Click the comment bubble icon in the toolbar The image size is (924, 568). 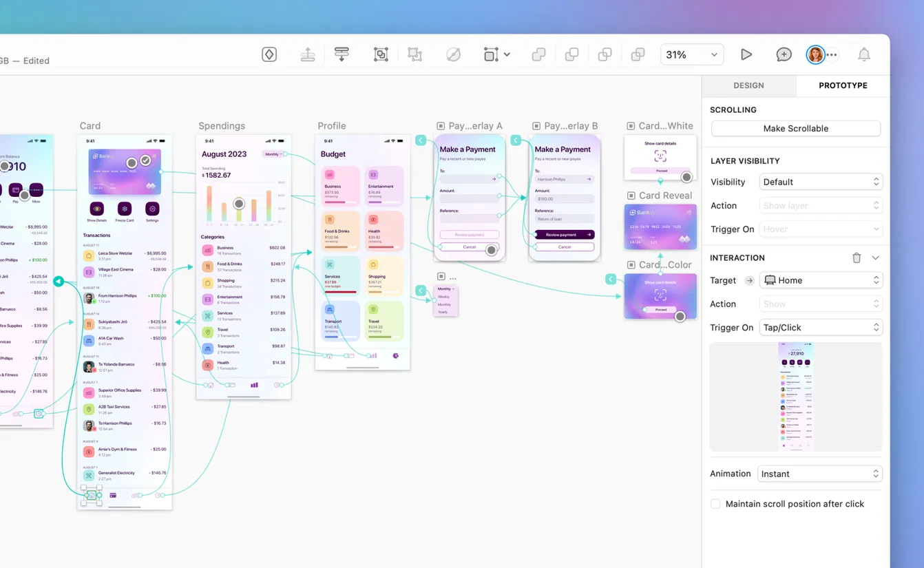(x=784, y=54)
